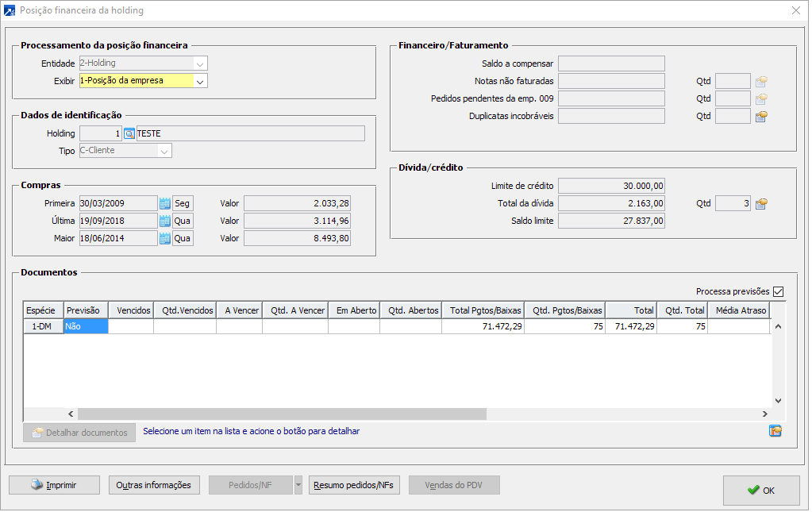Click the Espécie column header

tap(43, 310)
